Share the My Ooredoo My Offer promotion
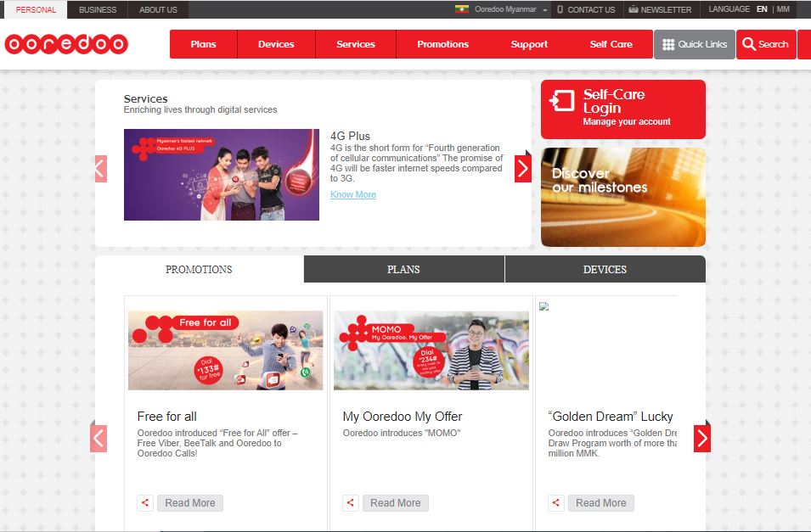811x532 pixels. (350, 503)
